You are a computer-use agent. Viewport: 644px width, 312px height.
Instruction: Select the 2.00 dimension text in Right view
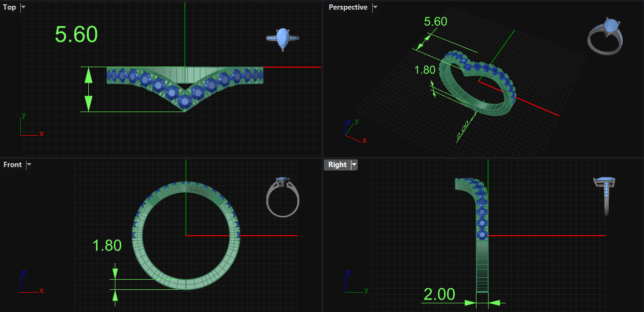pos(439,294)
